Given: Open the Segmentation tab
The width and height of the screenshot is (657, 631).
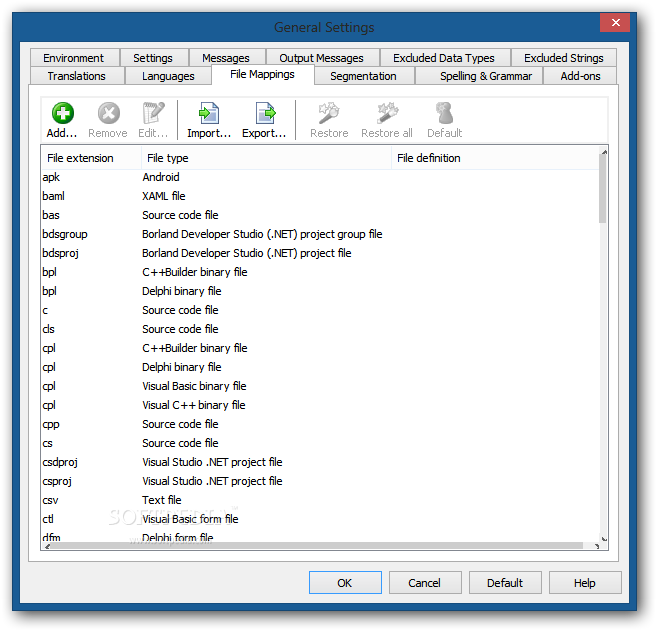Looking at the screenshot, I should pos(363,76).
